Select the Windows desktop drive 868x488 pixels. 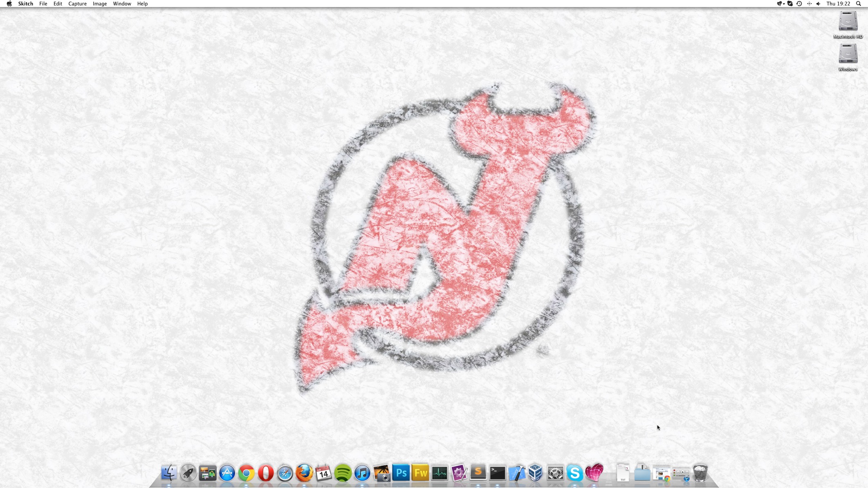pyautogui.click(x=848, y=58)
